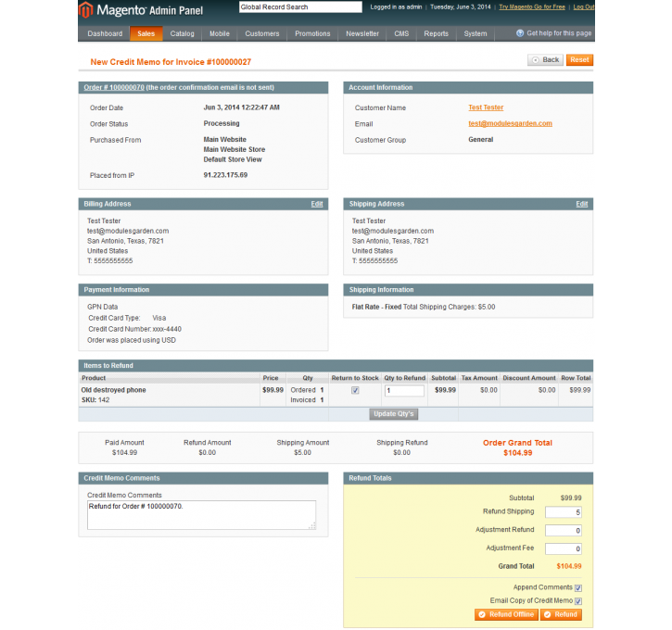Edit the Shipping Address

click(581, 204)
